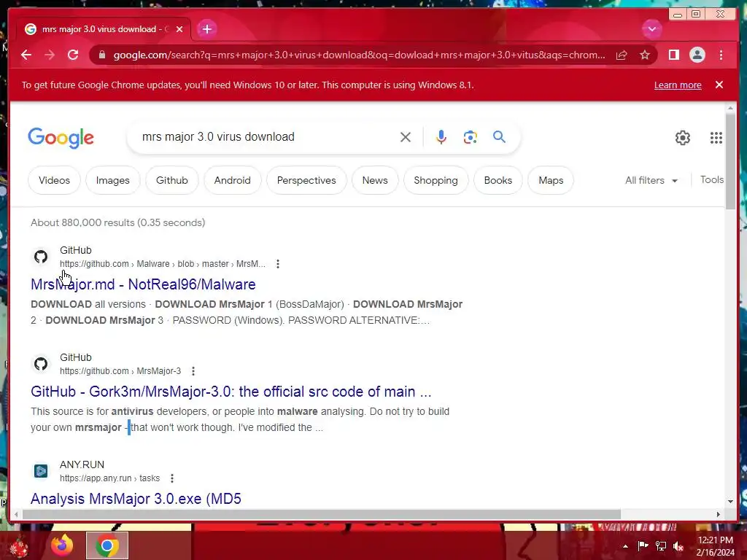Submit search with magnifier icon
The width and height of the screenshot is (747, 560).
[499, 137]
